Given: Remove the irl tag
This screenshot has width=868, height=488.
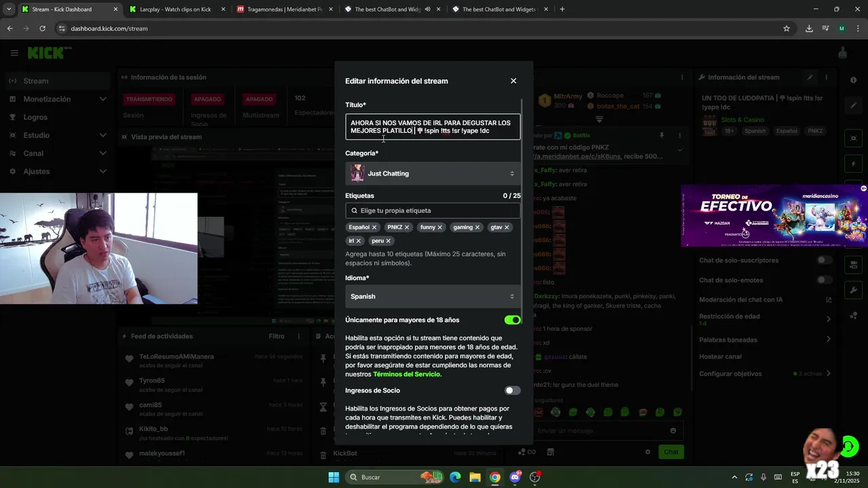Looking at the screenshot, I should coord(359,241).
